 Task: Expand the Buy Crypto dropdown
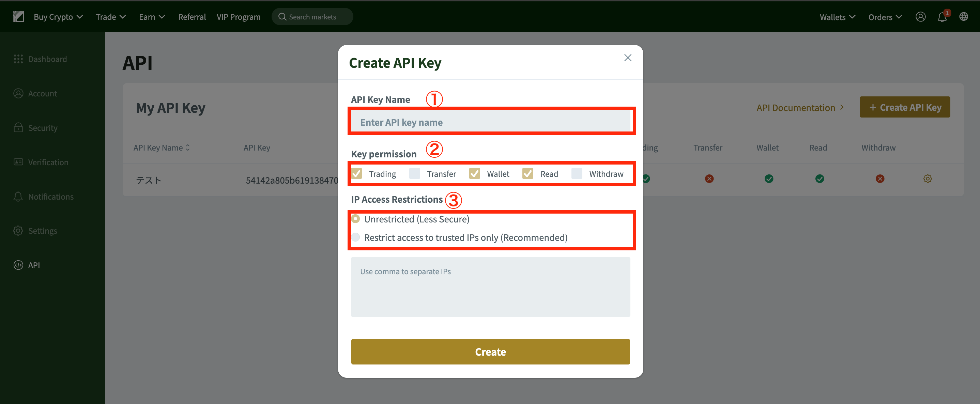pos(58,17)
